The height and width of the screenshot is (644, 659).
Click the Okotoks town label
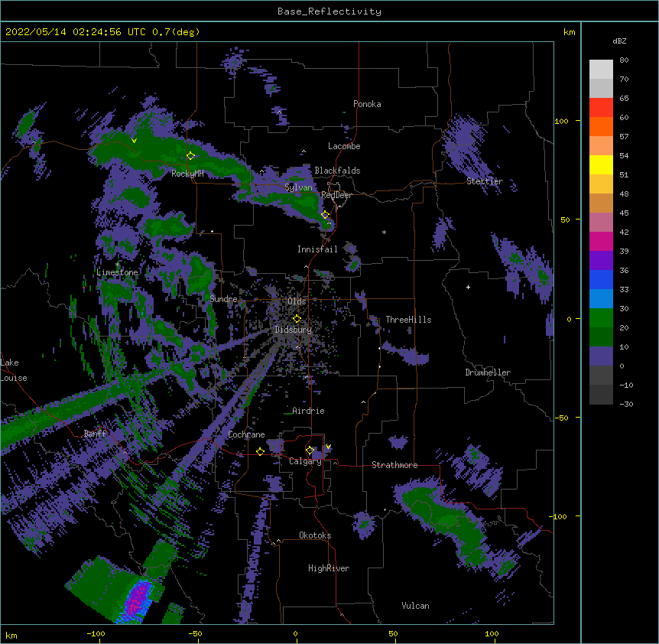coord(315,535)
